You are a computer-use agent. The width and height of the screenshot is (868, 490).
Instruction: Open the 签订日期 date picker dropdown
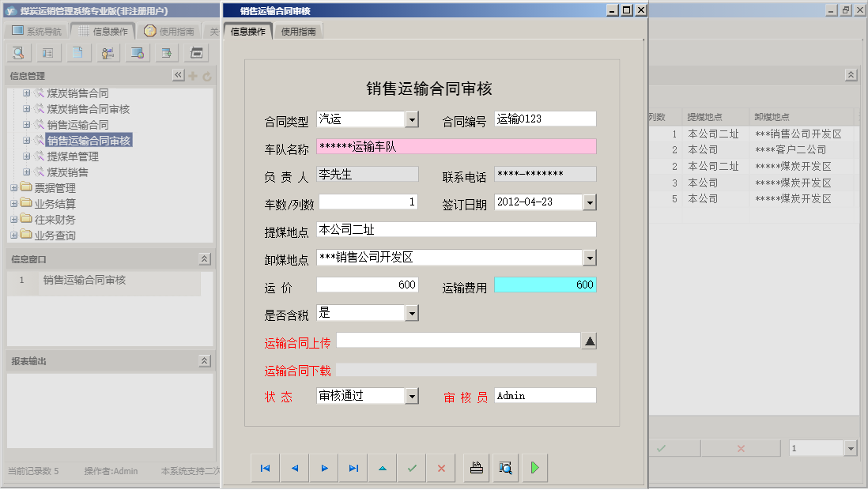(x=588, y=202)
